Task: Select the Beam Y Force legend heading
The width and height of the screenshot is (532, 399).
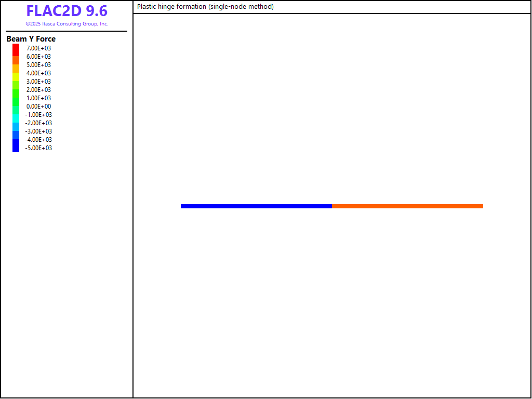Action: click(31, 39)
